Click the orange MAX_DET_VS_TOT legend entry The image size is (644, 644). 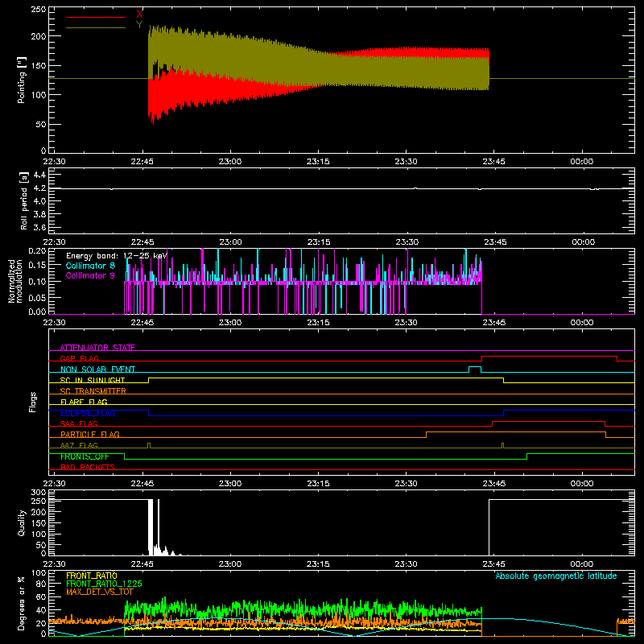100,592
